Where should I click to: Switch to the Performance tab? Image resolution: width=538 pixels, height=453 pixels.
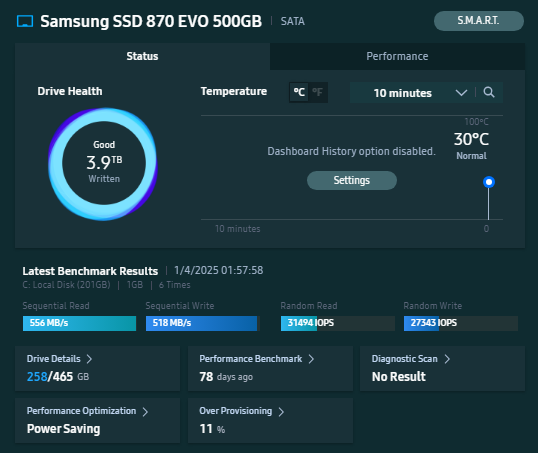click(397, 56)
